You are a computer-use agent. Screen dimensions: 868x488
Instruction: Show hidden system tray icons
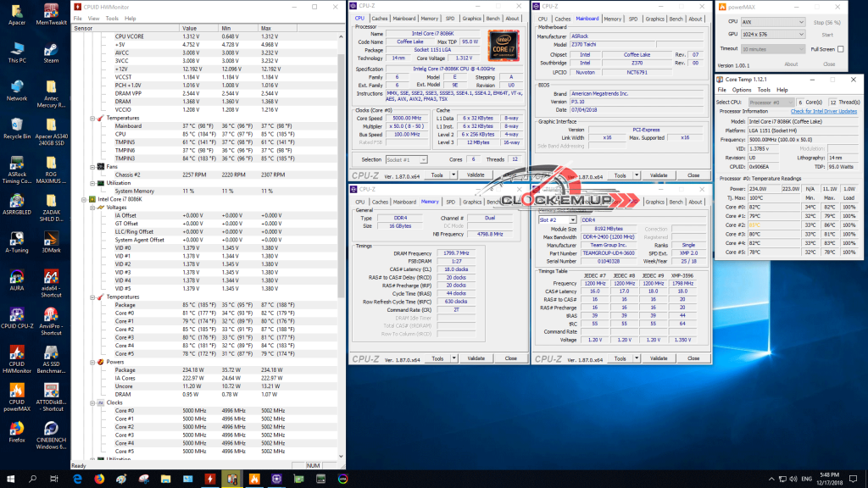tap(771, 480)
